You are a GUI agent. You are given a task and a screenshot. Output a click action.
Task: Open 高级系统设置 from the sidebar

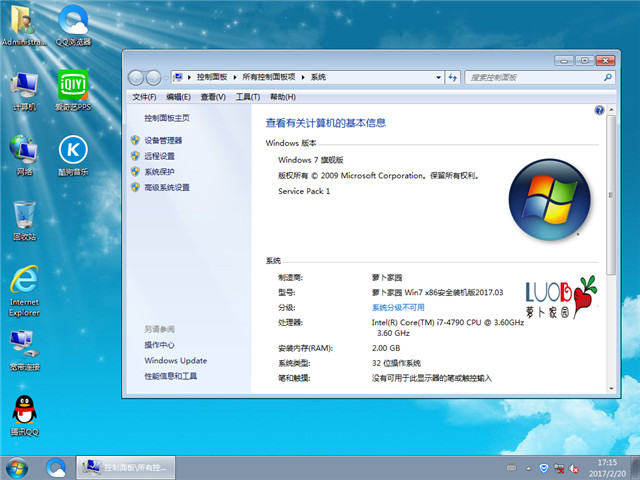167,187
